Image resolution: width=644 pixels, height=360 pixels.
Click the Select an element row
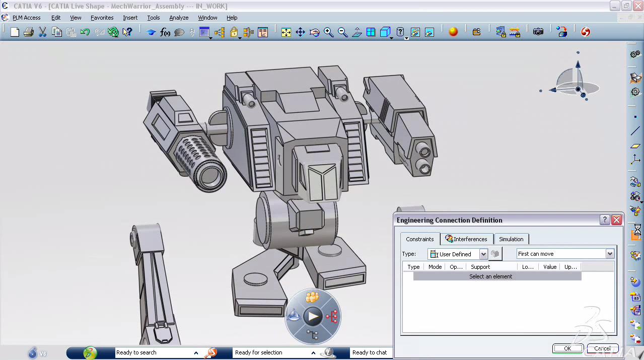497,276
